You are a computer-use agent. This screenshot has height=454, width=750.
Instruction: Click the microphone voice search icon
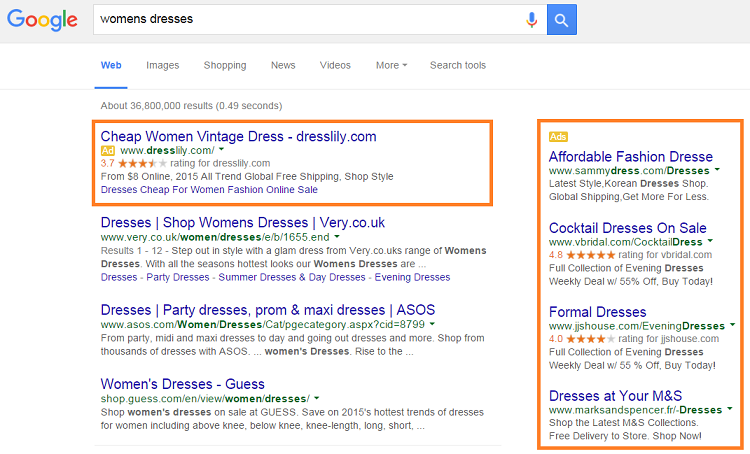pyautogui.click(x=531, y=20)
